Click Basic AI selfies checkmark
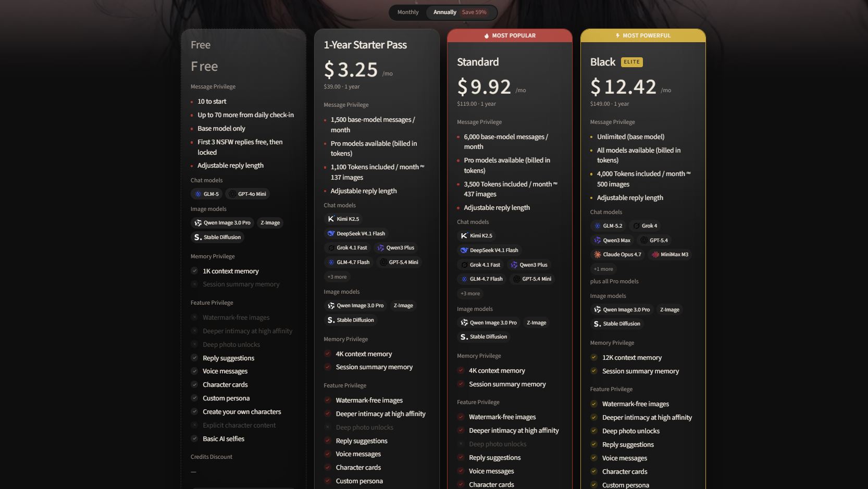This screenshot has height=489, width=868. (x=194, y=438)
